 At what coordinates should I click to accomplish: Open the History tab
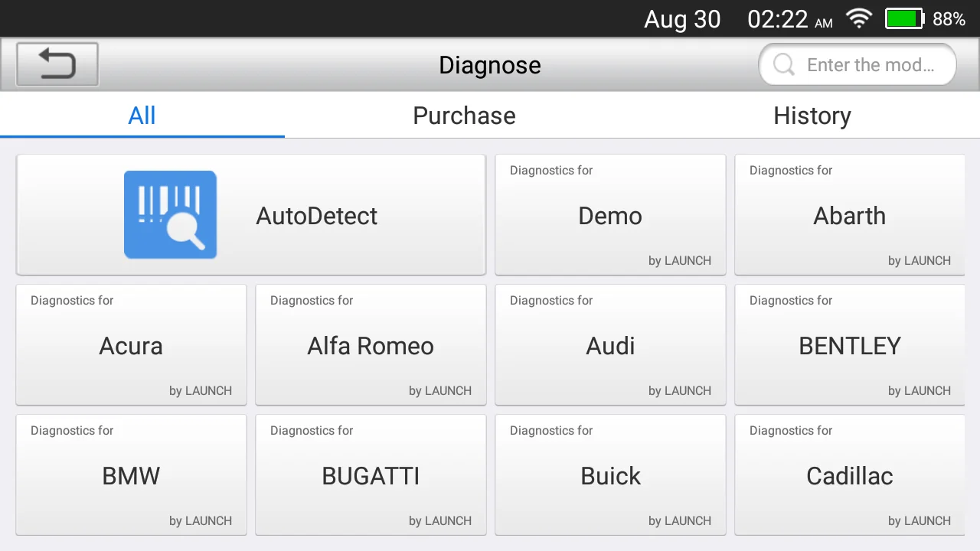pyautogui.click(x=812, y=116)
